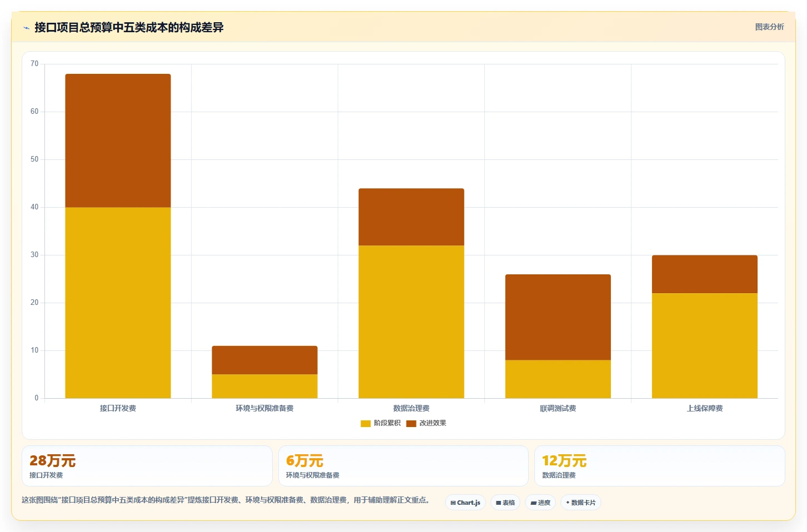
Task: Click the chart icon beside the title
Action: [x=26, y=28]
